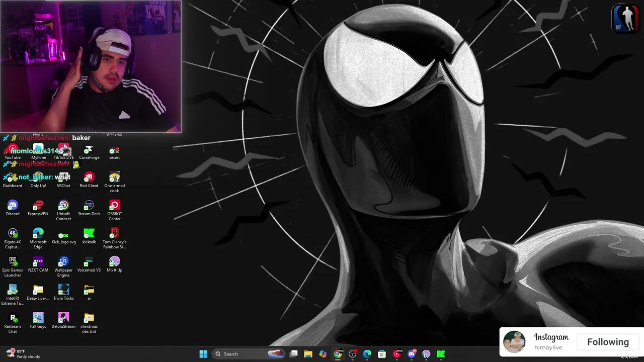The height and width of the screenshot is (362, 644).
Task: Select the Intel Extreme Tuning desktop icon
Action: [x=13, y=295]
